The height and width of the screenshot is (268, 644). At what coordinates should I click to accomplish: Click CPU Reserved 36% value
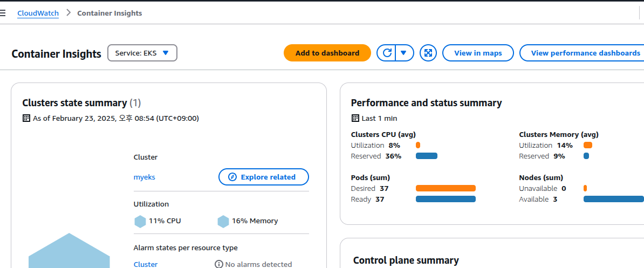(393, 156)
